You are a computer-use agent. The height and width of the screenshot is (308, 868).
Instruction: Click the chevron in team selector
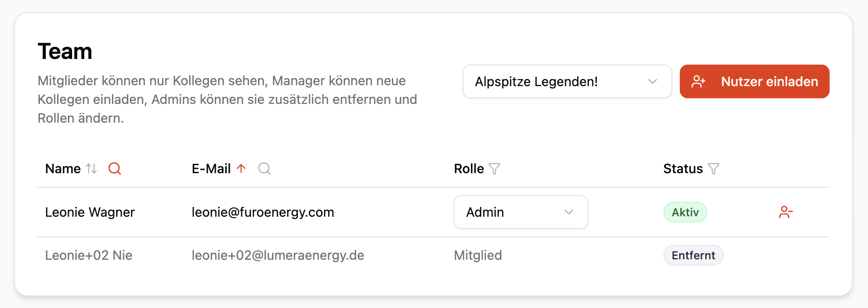pyautogui.click(x=653, y=81)
